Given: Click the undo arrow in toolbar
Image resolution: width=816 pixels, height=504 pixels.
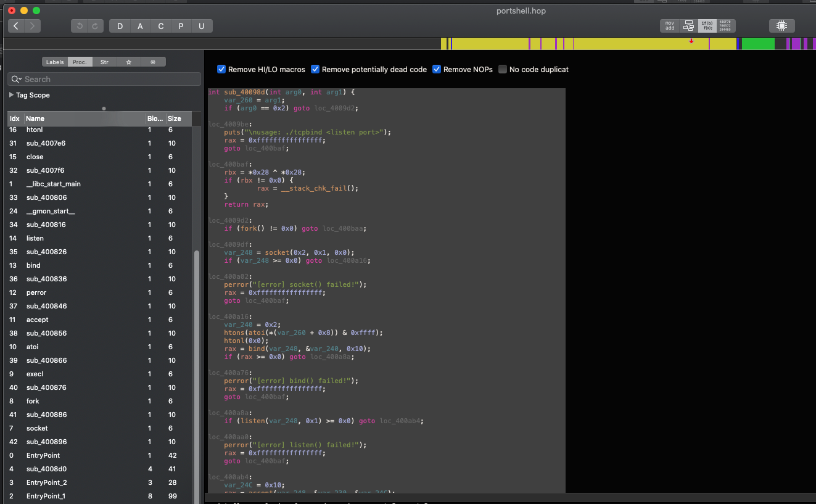Looking at the screenshot, I should click(x=80, y=26).
